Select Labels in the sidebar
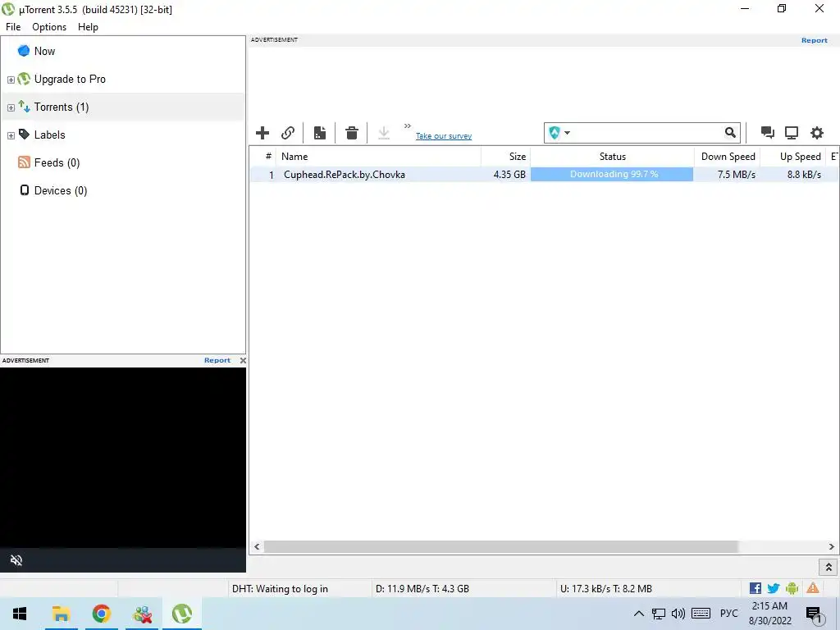The width and height of the screenshot is (840, 630). tap(50, 135)
